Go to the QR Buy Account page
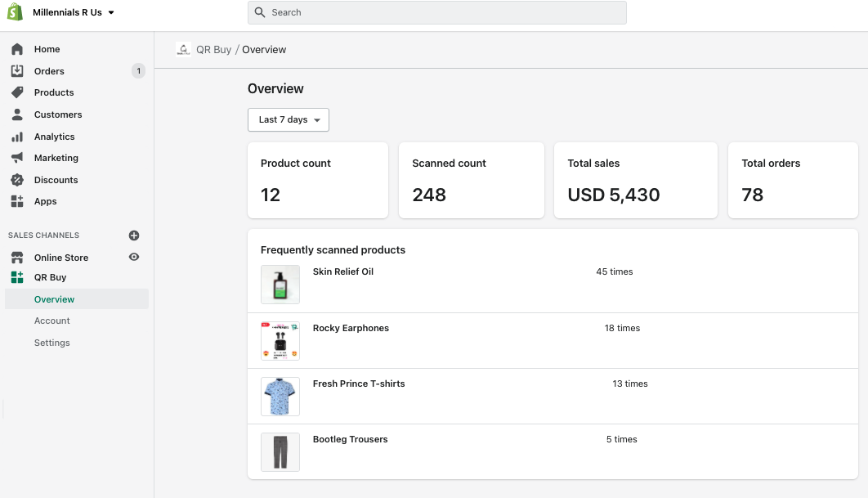The height and width of the screenshot is (498, 868). point(52,321)
